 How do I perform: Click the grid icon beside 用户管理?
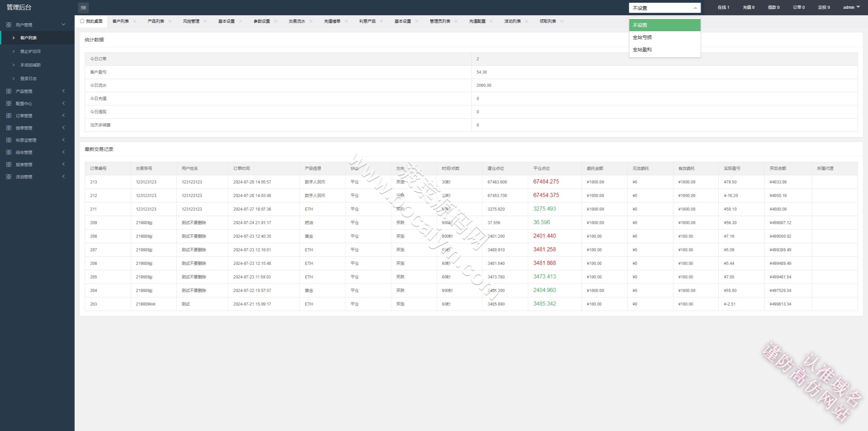(9, 25)
